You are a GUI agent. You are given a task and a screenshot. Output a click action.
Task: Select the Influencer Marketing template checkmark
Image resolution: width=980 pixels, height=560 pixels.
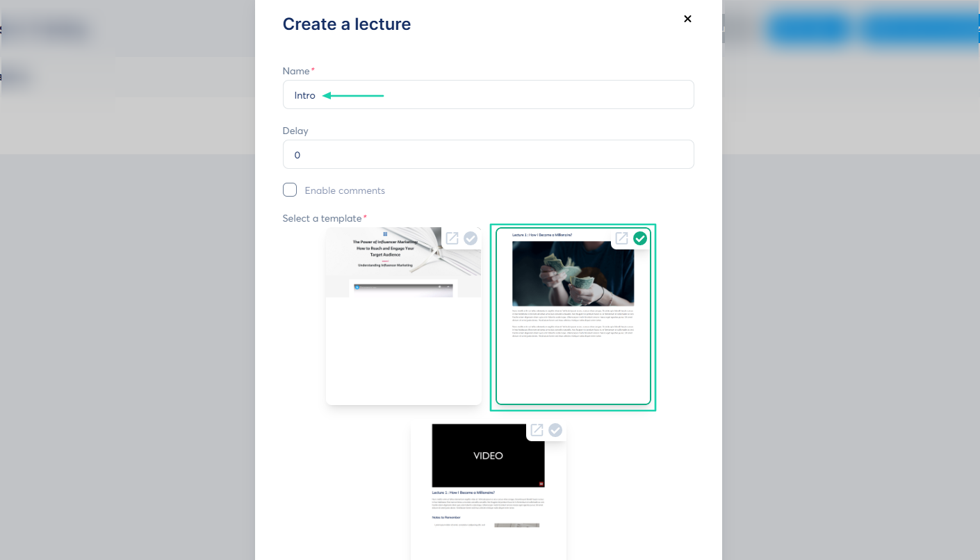click(471, 238)
